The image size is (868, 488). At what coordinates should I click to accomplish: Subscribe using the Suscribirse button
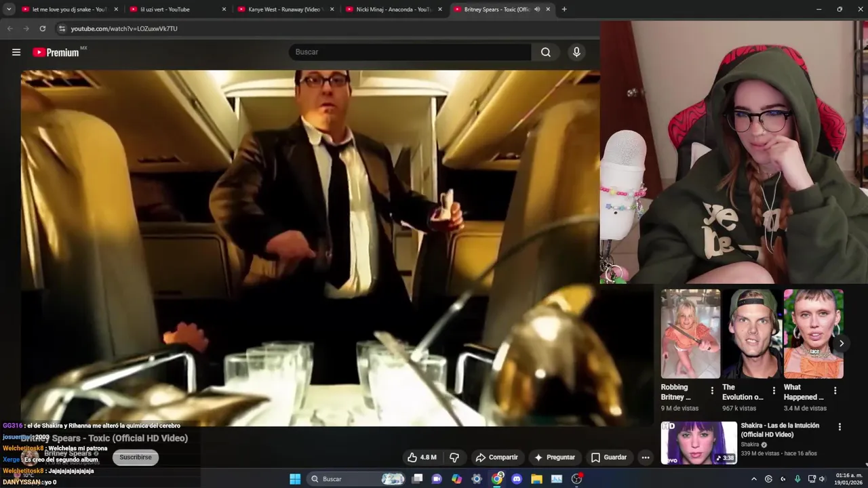[136, 457]
